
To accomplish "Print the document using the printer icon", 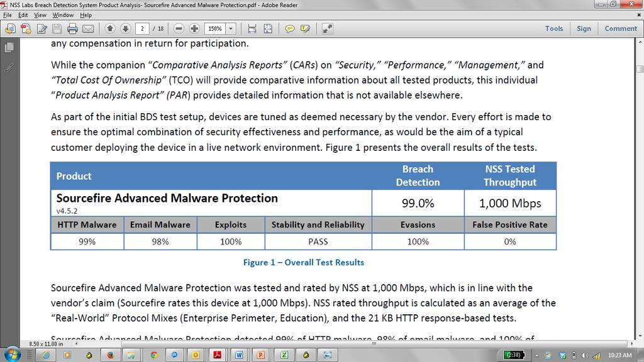I will click(x=73, y=29).
